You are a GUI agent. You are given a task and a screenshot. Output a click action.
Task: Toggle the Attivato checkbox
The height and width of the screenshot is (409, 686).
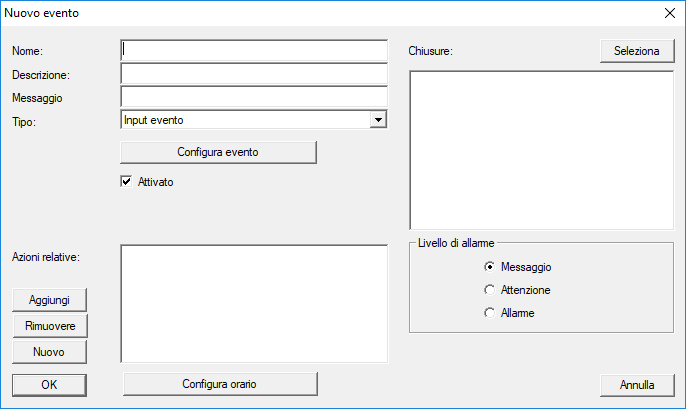pos(126,182)
